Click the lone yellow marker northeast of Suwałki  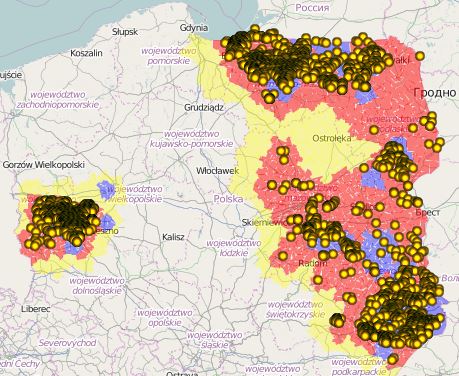pyautogui.click(x=420, y=56)
